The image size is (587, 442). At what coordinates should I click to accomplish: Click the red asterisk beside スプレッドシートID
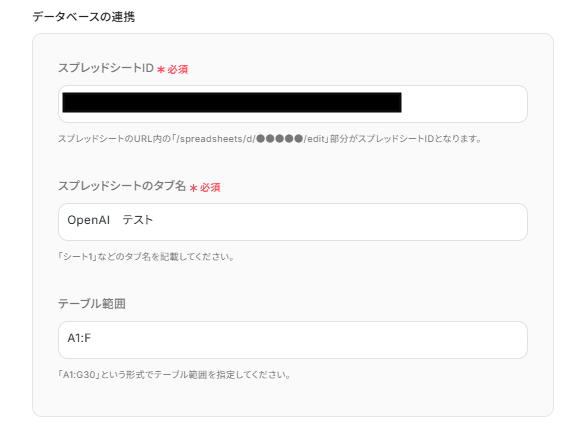click(x=161, y=70)
